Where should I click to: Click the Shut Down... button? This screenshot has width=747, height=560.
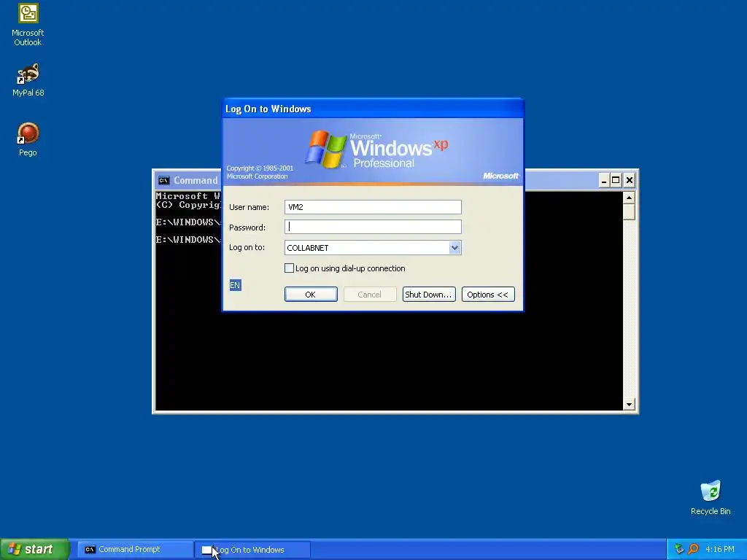(x=429, y=295)
